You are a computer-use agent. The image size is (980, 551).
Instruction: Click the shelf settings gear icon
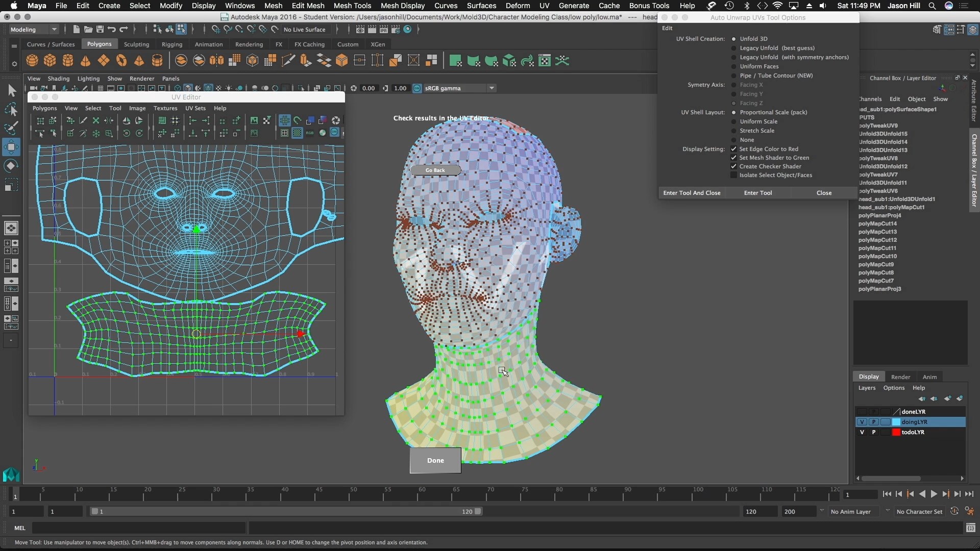[x=14, y=64]
